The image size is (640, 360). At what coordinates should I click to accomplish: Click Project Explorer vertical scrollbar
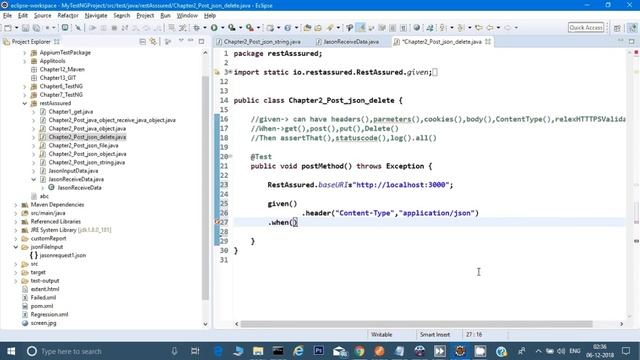(x=205, y=188)
